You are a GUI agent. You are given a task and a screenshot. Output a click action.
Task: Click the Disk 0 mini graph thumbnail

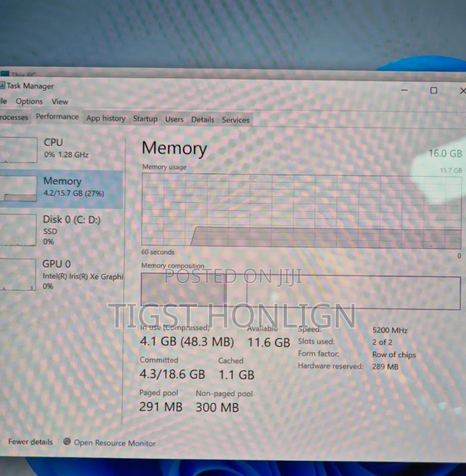[18, 230]
